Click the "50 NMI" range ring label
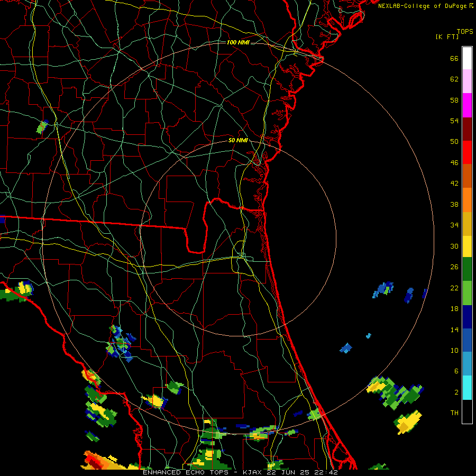Screen dimensions: 476x476 coord(238,140)
